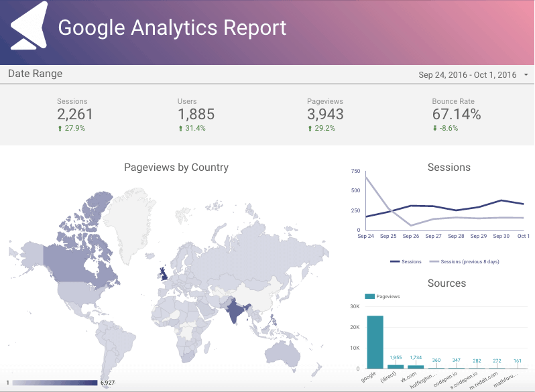535x392 pixels.
Task: Click the map color gradient legend bar
Action: point(55,383)
